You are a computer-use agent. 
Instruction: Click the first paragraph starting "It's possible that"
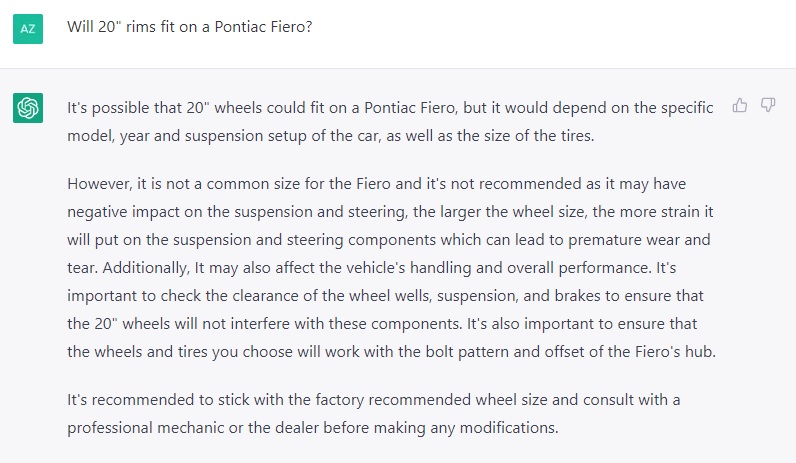tap(390, 122)
